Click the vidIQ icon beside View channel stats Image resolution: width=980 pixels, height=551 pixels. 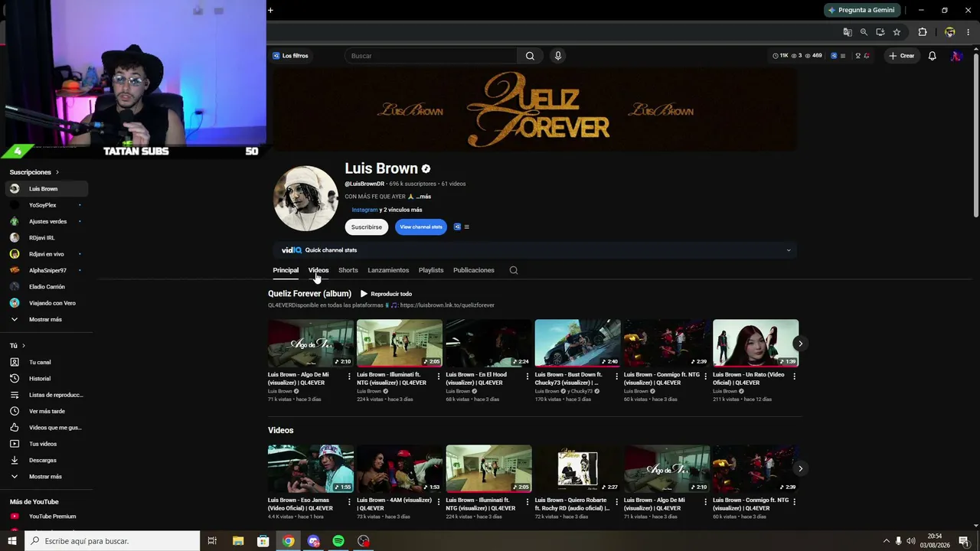[x=457, y=227]
